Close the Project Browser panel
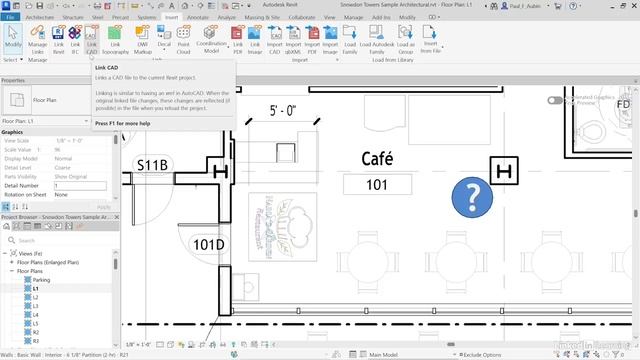 click(117, 217)
